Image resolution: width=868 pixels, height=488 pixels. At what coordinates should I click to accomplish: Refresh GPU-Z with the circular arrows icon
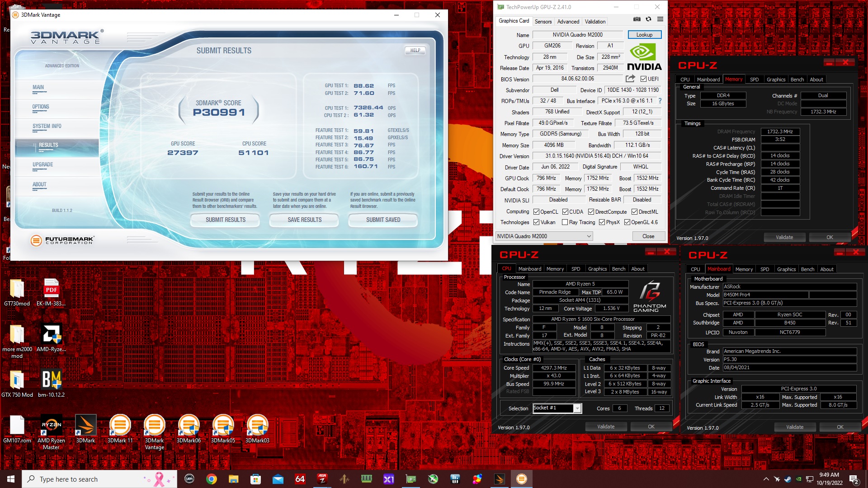[x=648, y=19]
